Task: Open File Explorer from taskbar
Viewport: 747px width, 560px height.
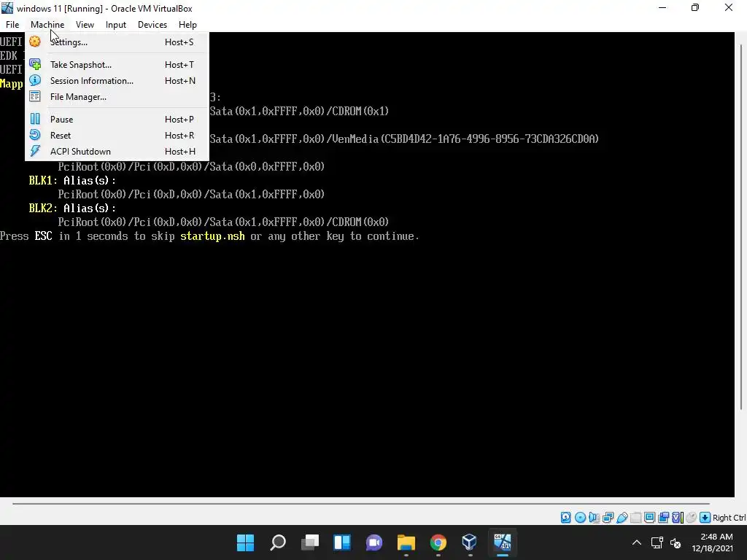Action: 406,542
